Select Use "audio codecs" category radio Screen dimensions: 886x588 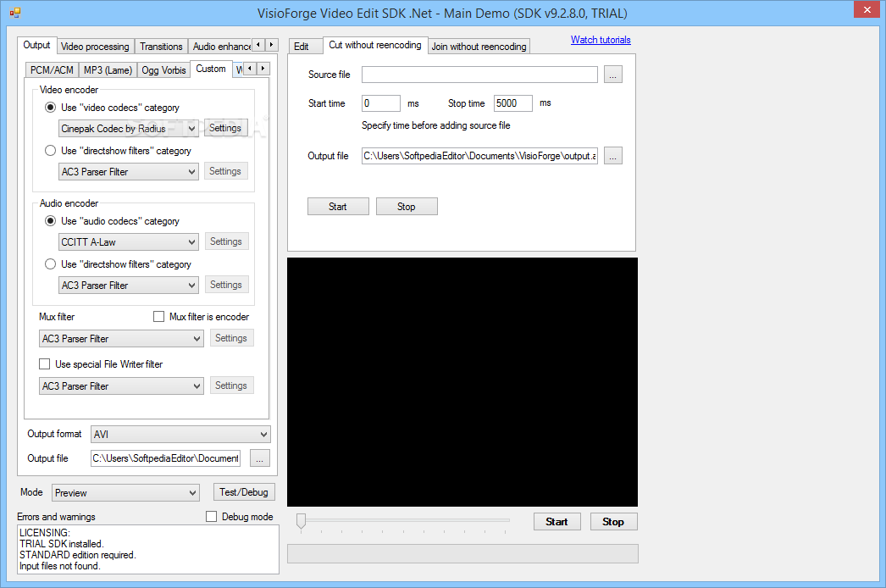50,221
